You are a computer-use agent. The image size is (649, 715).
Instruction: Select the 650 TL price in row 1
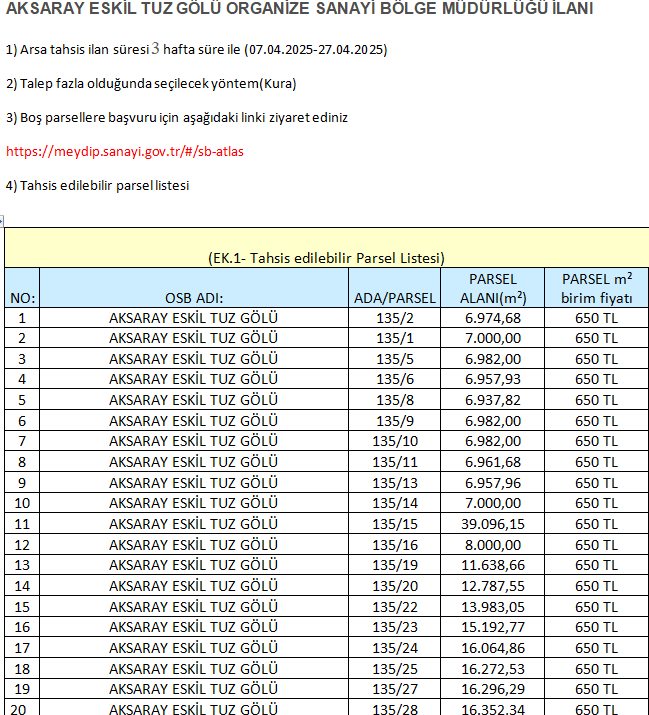pos(596,318)
